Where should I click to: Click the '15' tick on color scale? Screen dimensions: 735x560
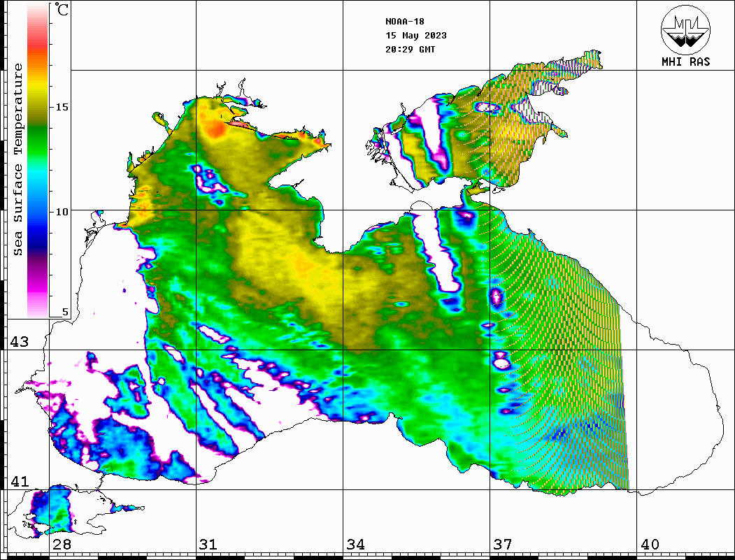[62, 107]
